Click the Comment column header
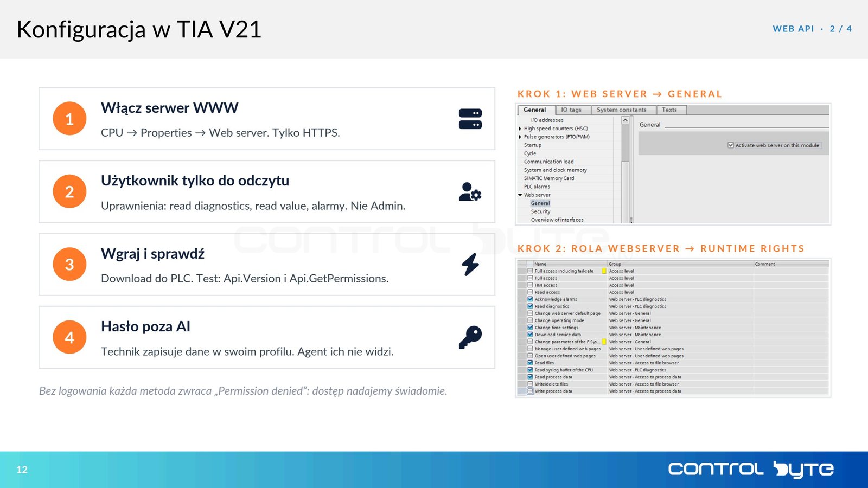Screen dimensions: 868x488 (790, 264)
